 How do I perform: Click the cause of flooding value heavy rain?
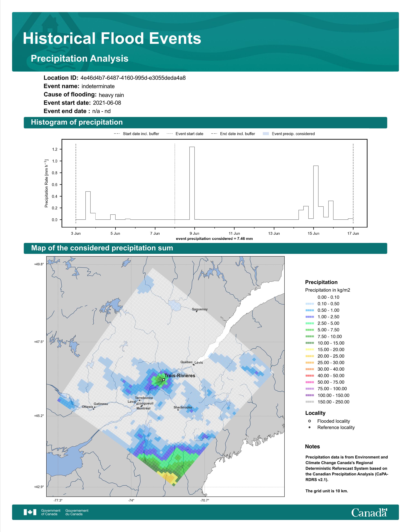pyautogui.click(x=111, y=95)
